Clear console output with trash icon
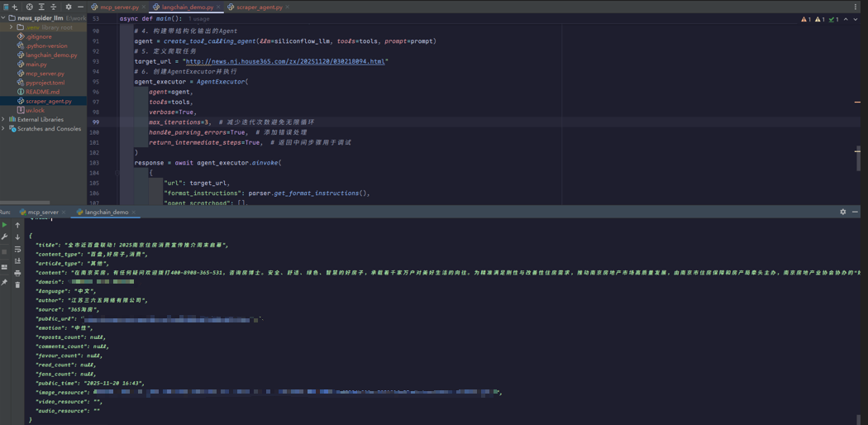The image size is (868, 425). (x=17, y=284)
